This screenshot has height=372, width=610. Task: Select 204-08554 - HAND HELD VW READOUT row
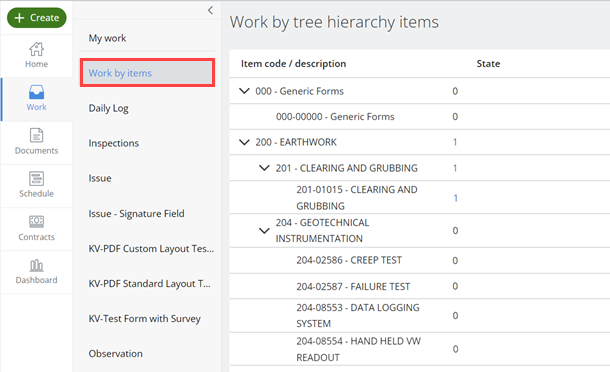coord(420,349)
